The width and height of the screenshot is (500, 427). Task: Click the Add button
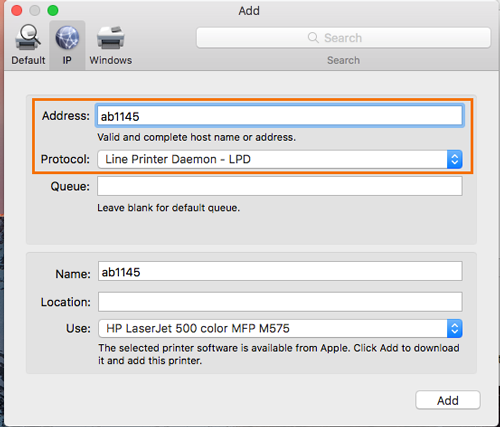click(x=448, y=400)
